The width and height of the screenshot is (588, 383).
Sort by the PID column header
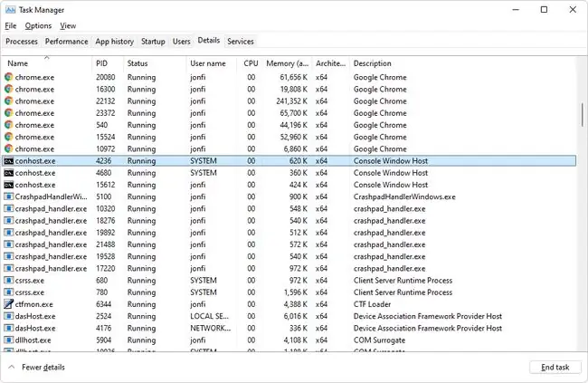click(108, 63)
